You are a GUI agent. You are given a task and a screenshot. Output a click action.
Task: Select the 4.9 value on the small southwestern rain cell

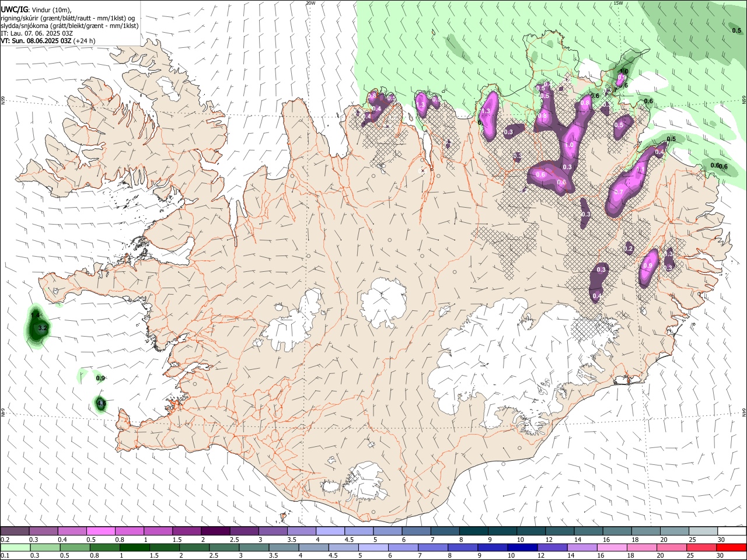101,403
